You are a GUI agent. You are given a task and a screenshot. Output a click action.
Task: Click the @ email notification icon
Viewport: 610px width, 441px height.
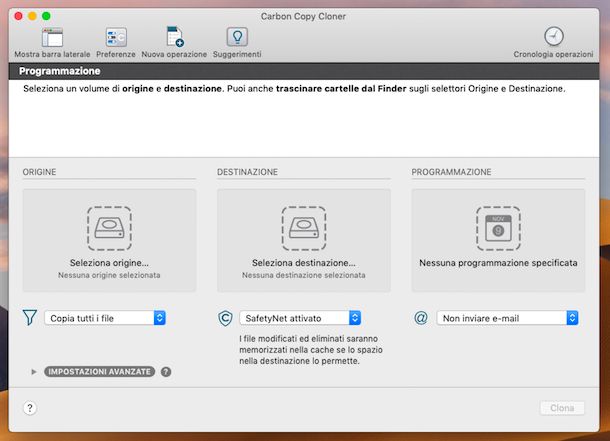[x=421, y=318]
